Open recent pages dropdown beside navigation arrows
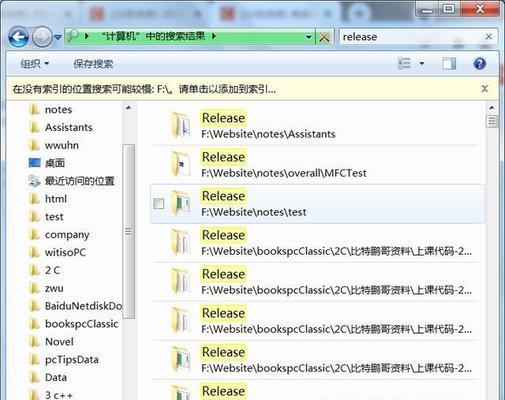 click(x=58, y=37)
